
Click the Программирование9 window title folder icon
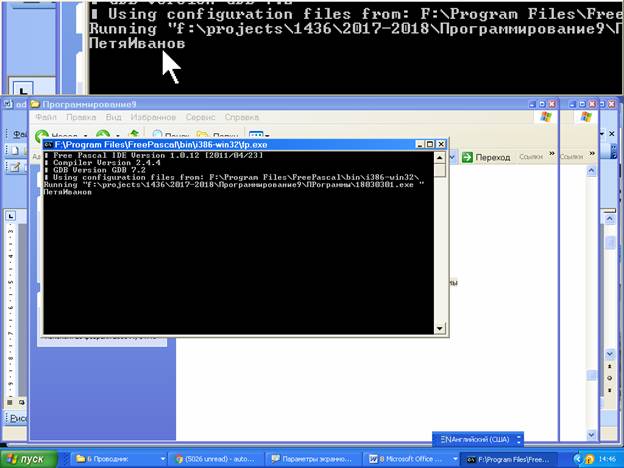point(35,104)
